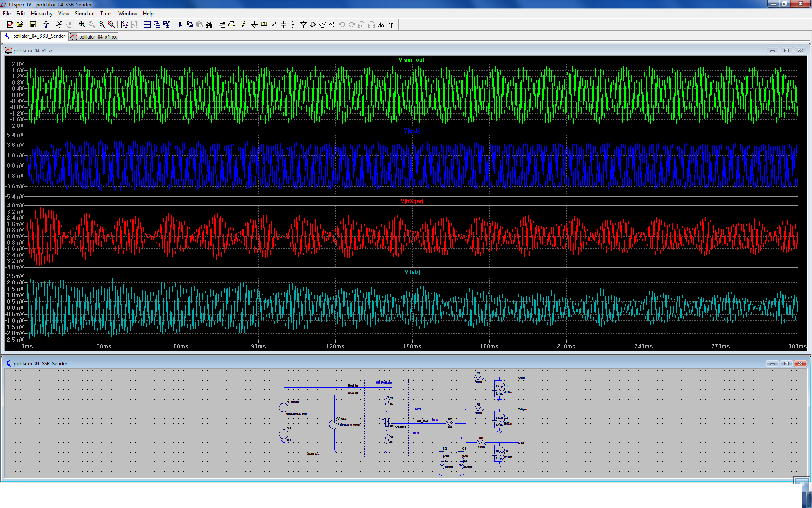Select the Label Net tool
The width and height of the screenshot is (812, 508).
[x=264, y=25]
